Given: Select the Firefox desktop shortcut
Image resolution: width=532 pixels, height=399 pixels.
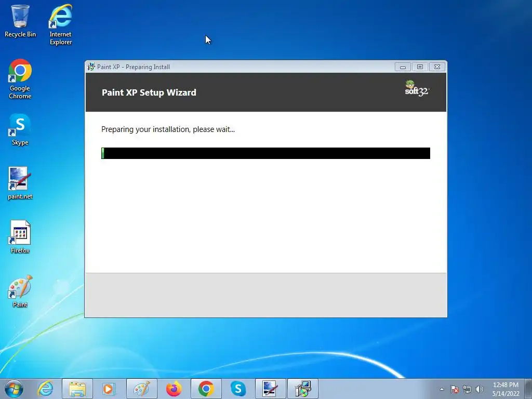Looking at the screenshot, I should (20, 237).
